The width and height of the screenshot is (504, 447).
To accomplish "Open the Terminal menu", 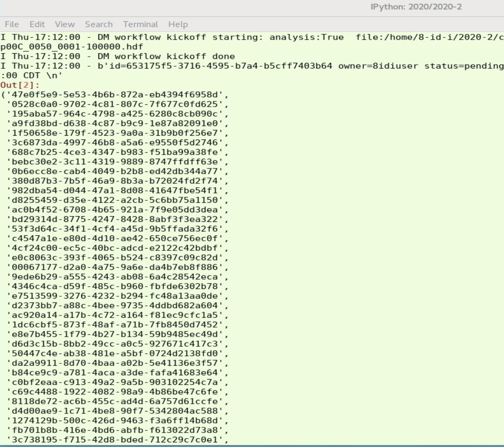I will coord(140,24).
